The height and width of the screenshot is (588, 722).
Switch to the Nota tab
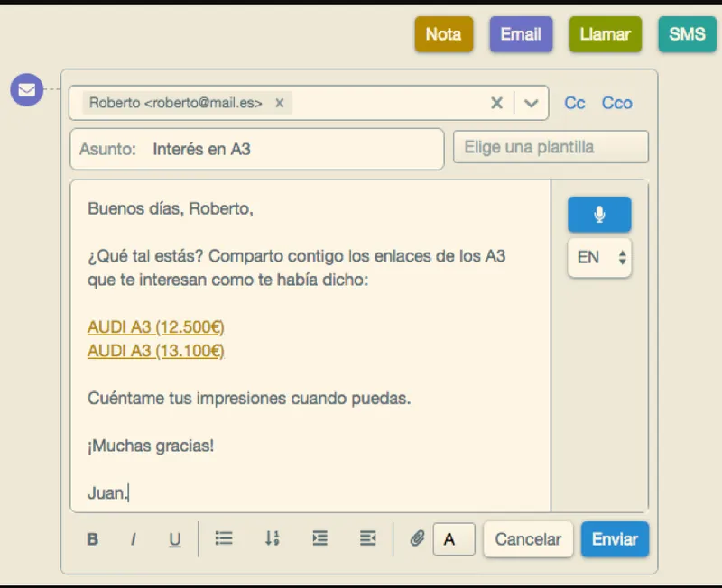pos(443,34)
